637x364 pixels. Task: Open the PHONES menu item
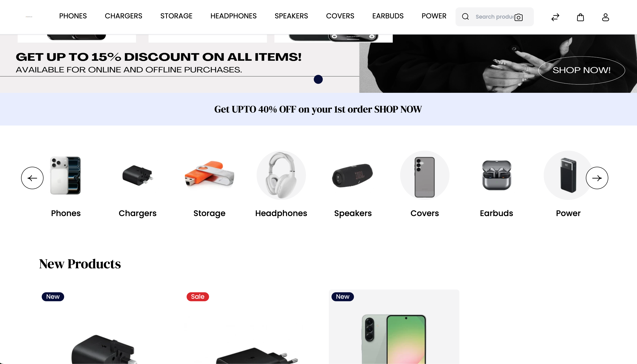pyautogui.click(x=73, y=16)
